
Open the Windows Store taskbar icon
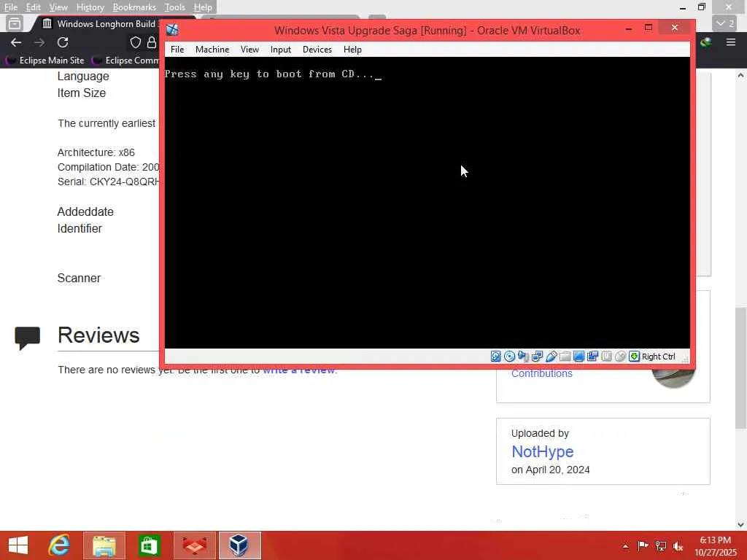tap(149, 545)
